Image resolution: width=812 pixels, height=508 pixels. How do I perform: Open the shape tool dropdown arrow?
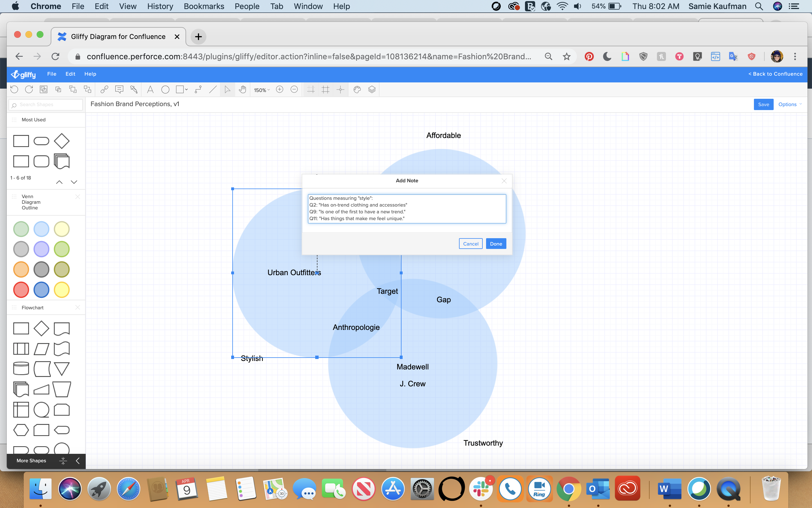pos(187,89)
